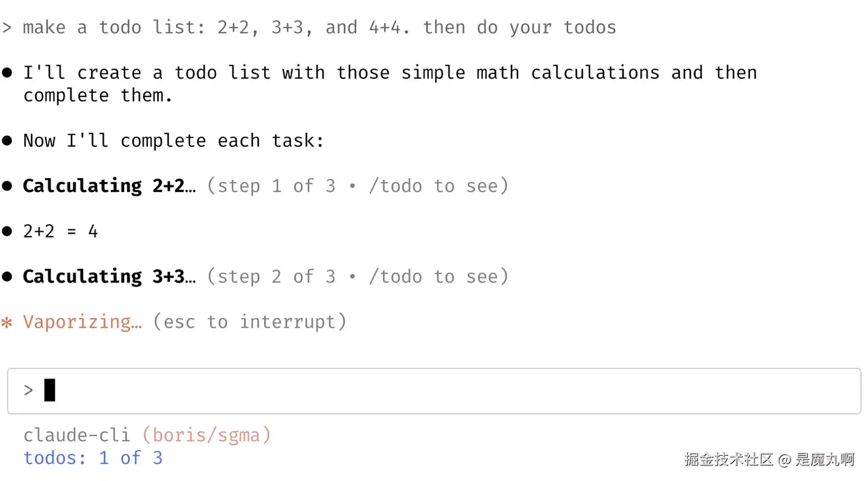The width and height of the screenshot is (868, 481).
Task: Click the "2+2 = 4" result line
Action: (x=60, y=231)
